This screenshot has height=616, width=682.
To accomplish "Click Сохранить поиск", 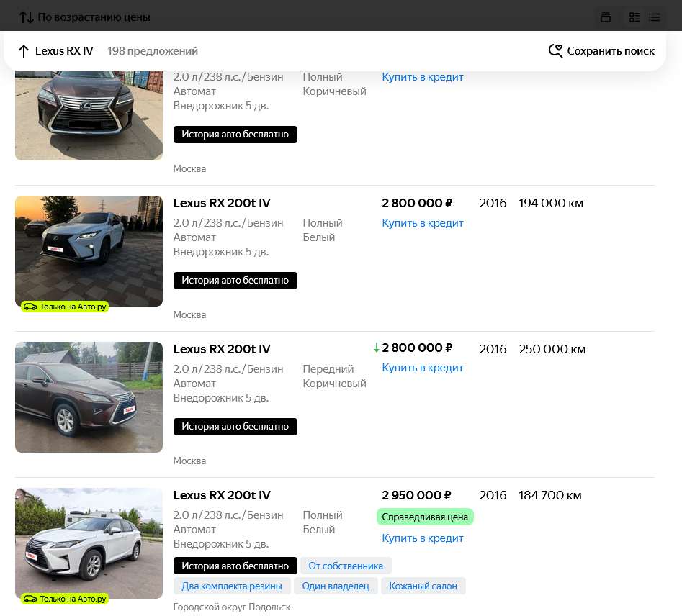I will point(611,51).
